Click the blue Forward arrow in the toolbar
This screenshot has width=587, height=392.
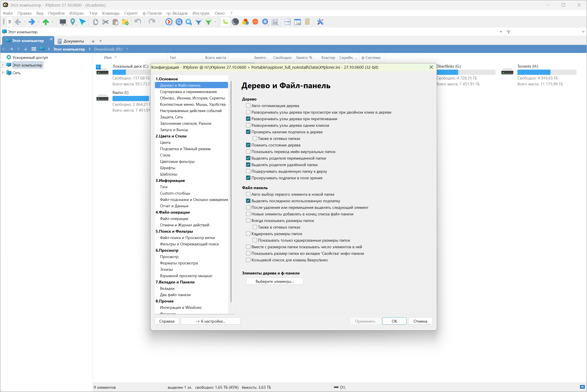32,22
